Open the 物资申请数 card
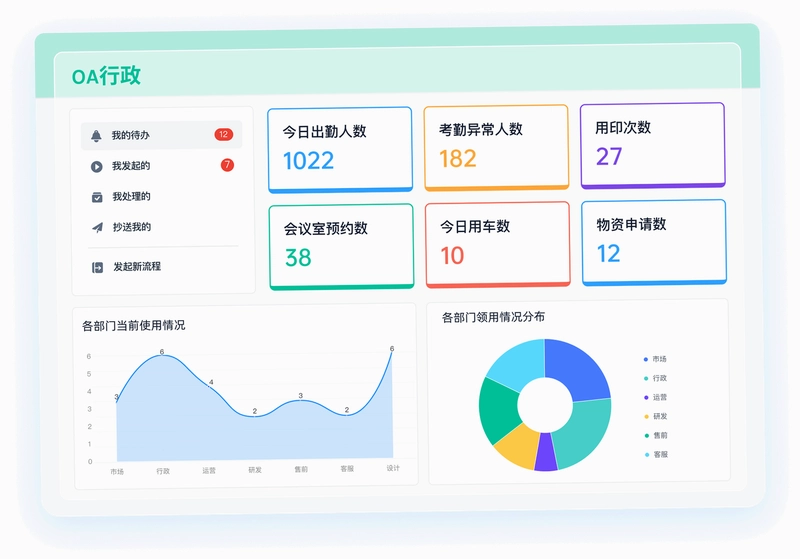The width and height of the screenshot is (800, 559). [654, 242]
